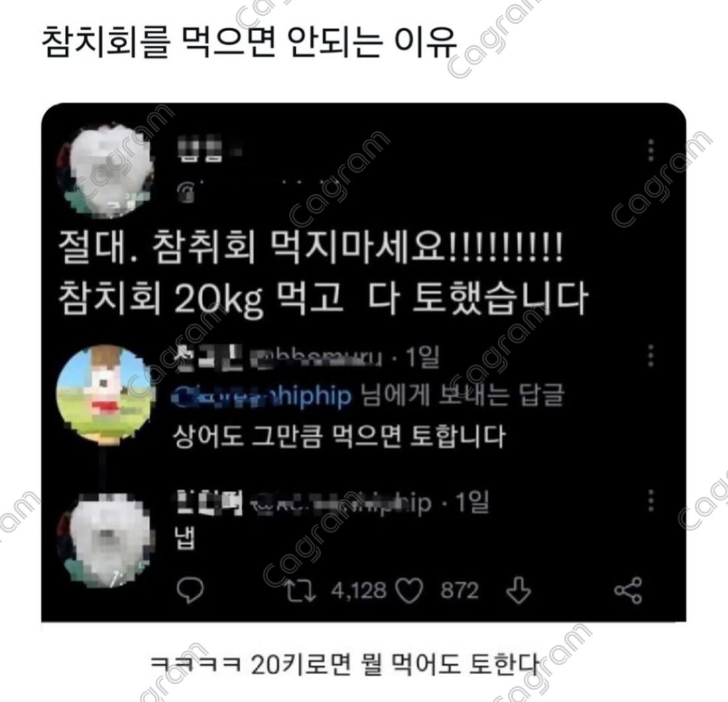Expand options for the shark reply tweet
728x702 pixels.
[x=651, y=356]
